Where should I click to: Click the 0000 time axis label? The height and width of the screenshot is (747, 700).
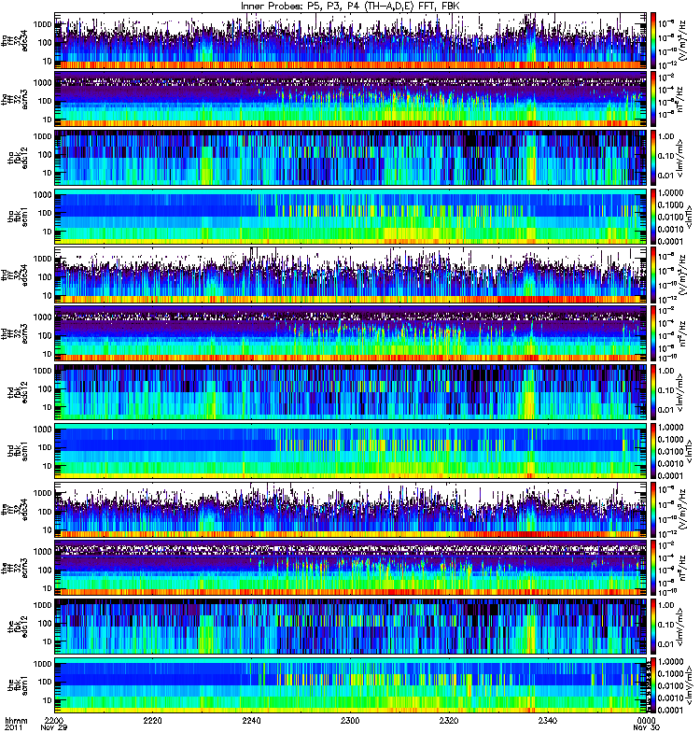coord(646,720)
